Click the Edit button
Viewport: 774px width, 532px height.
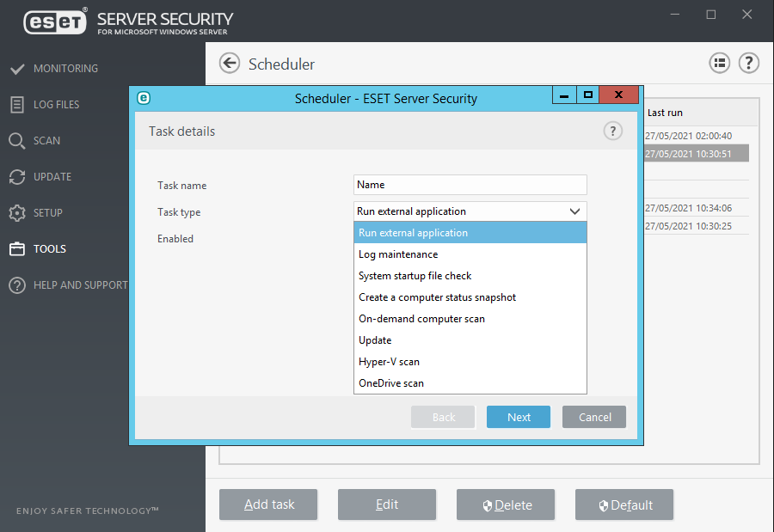point(387,504)
